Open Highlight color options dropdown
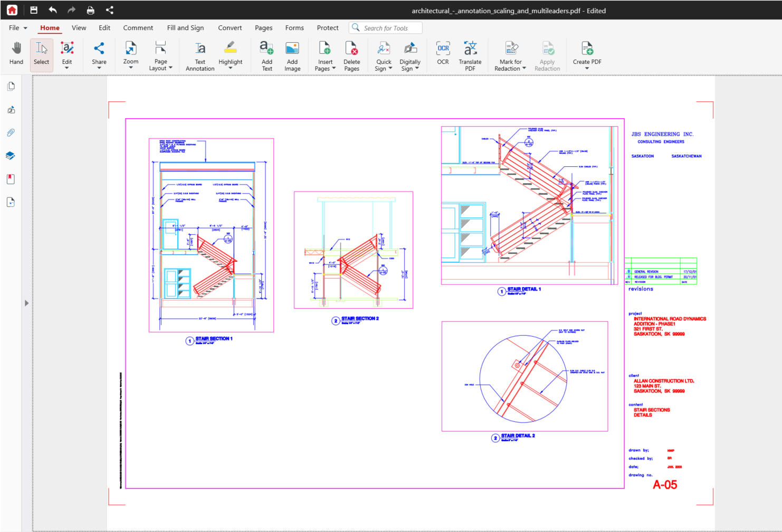This screenshot has width=782, height=532. coord(231,68)
